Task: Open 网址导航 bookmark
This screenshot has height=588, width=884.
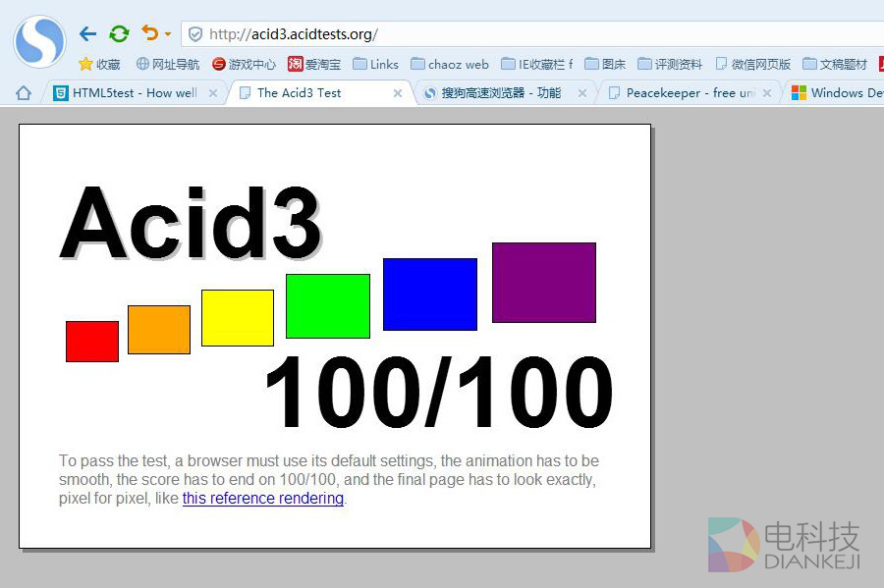Action: click(x=167, y=64)
